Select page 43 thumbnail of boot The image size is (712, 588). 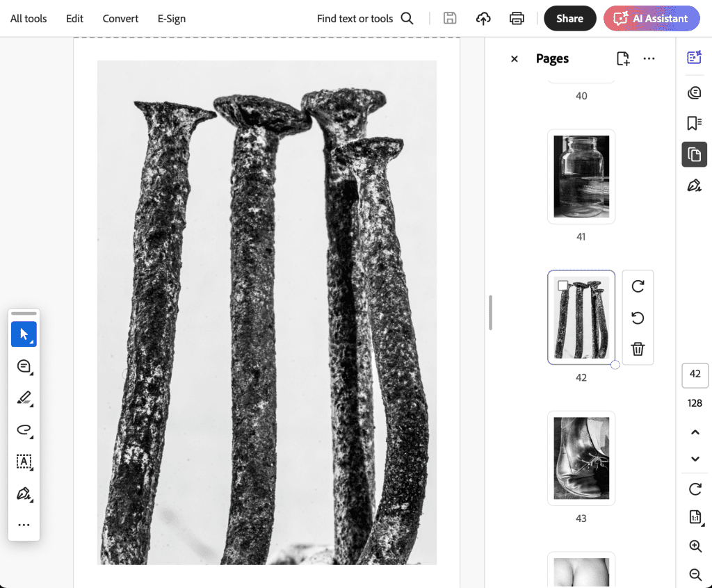[x=581, y=458]
